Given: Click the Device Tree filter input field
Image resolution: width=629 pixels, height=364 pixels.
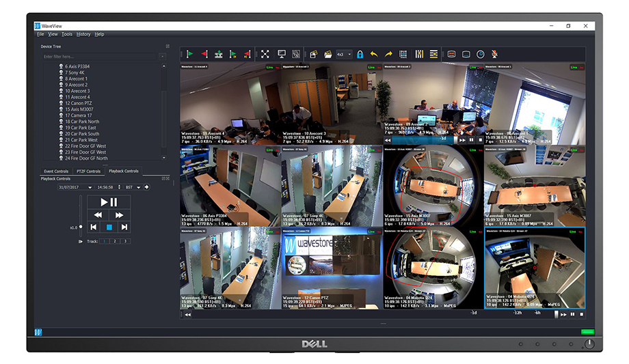Looking at the screenshot, I should [100, 57].
